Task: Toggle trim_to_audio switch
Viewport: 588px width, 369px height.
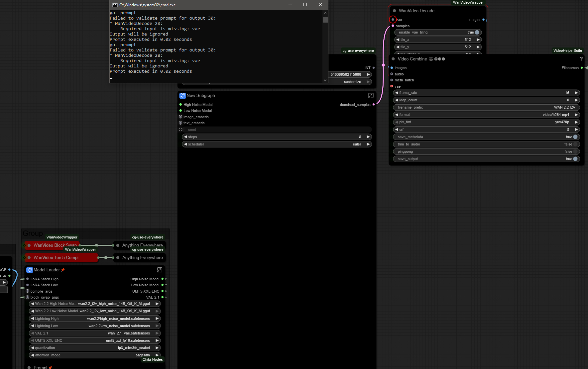Action: pyautogui.click(x=575, y=144)
